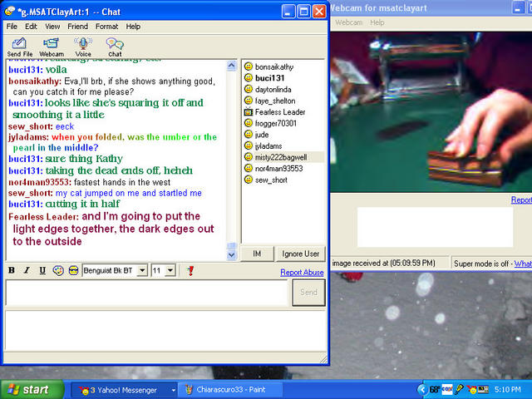
Task: Select user frogger70301 in list
Action: tap(276, 123)
